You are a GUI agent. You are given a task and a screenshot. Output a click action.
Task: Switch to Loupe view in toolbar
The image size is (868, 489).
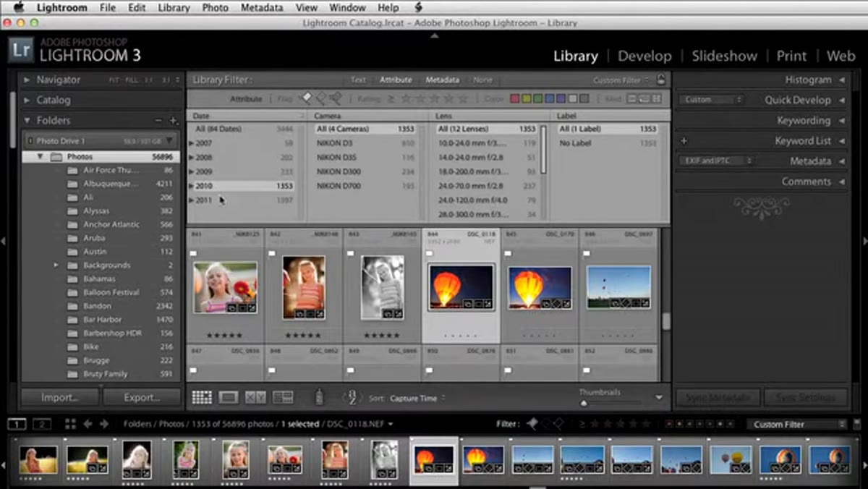[x=229, y=397]
